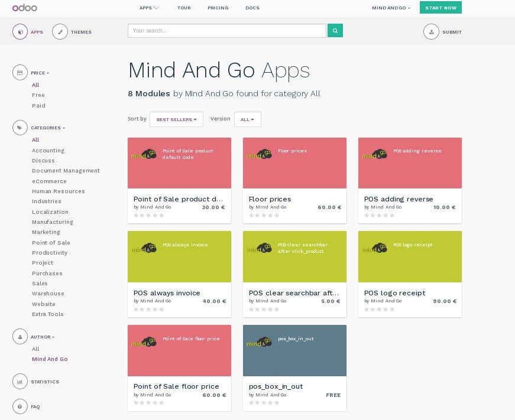This screenshot has width=515, height=420.
Task: Open the Best Sellers sort dropdown
Action: pyautogui.click(x=176, y=119)
